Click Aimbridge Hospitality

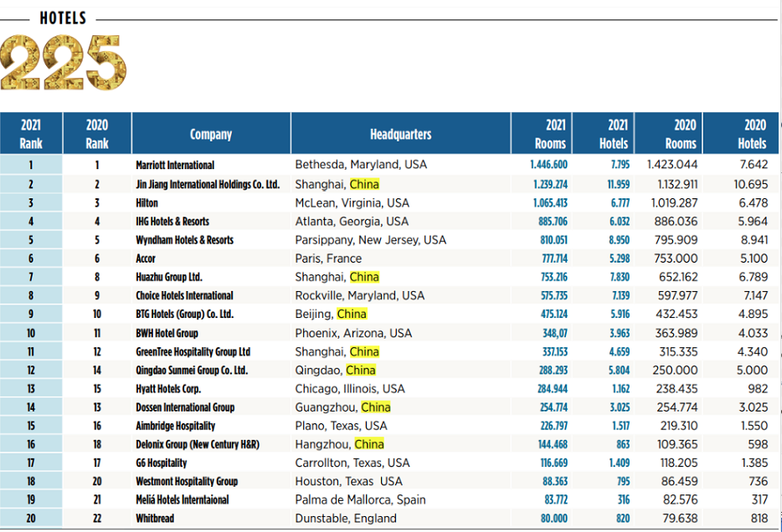(176, 426)
